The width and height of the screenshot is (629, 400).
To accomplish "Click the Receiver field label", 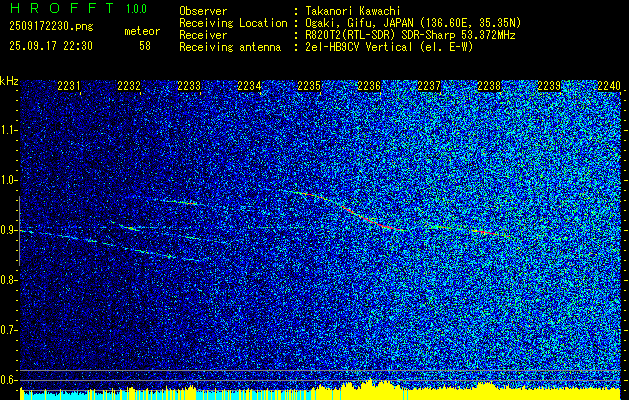I will 203,35.
